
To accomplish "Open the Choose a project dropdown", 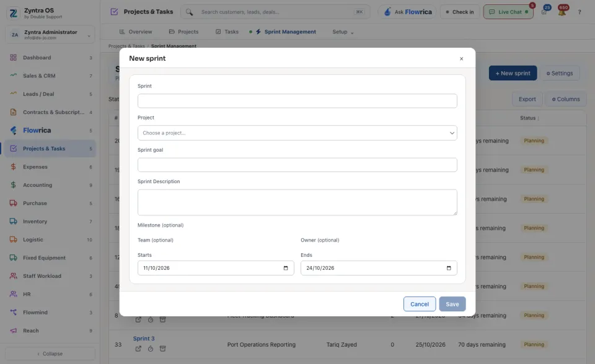I will click(x=297, y=133).
